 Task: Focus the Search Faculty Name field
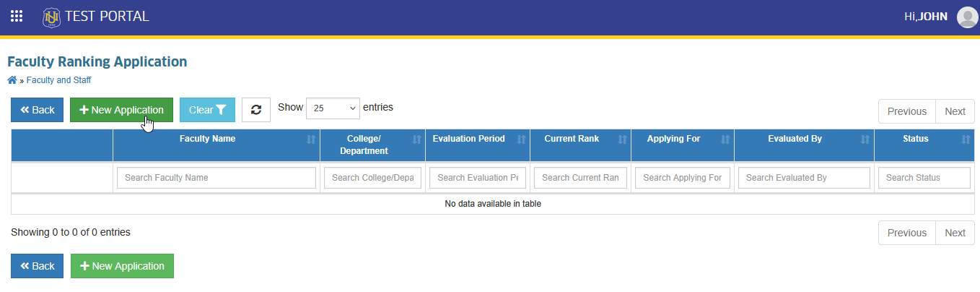point(216,178)
